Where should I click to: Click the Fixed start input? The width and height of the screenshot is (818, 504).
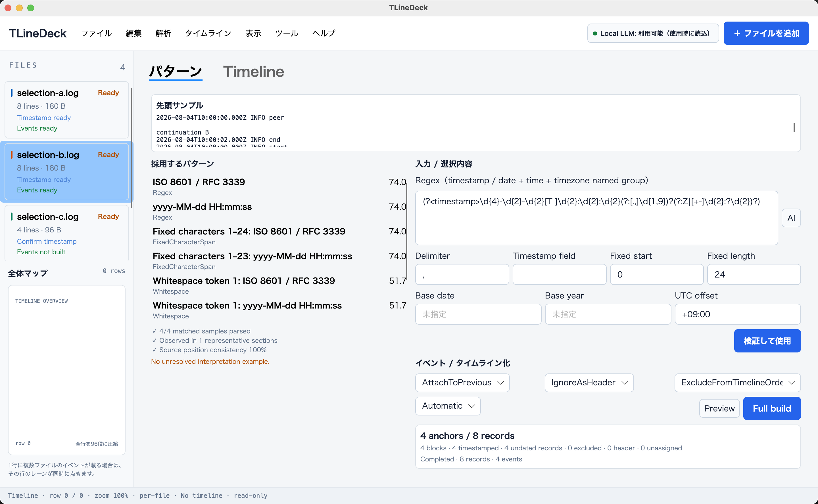click(657, 275)
